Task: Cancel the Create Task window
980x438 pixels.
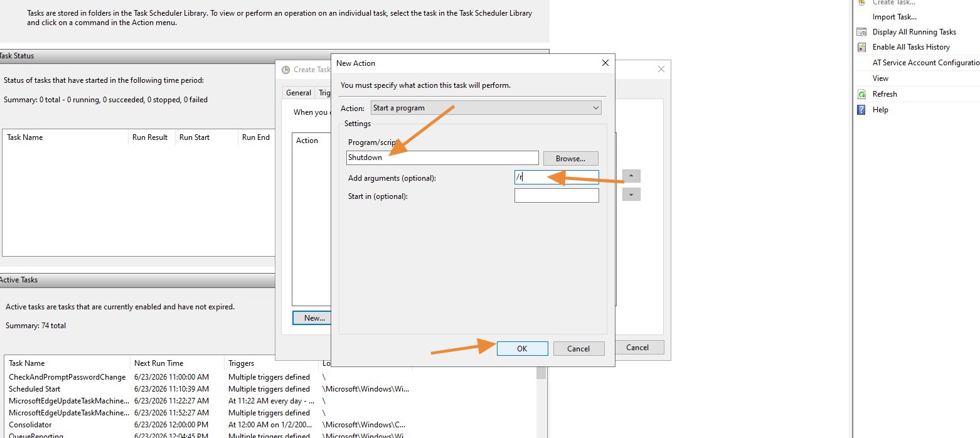Action: tap(637, 348)
